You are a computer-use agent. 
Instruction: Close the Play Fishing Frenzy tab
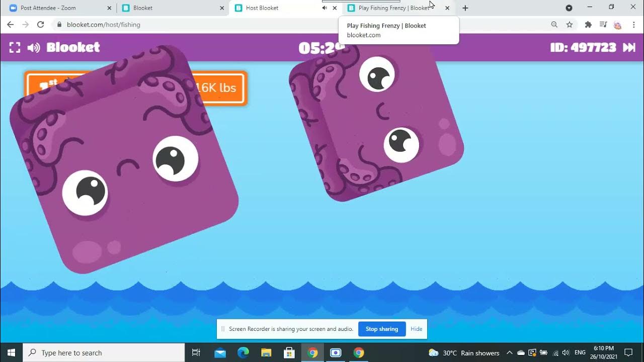point(447,8)
